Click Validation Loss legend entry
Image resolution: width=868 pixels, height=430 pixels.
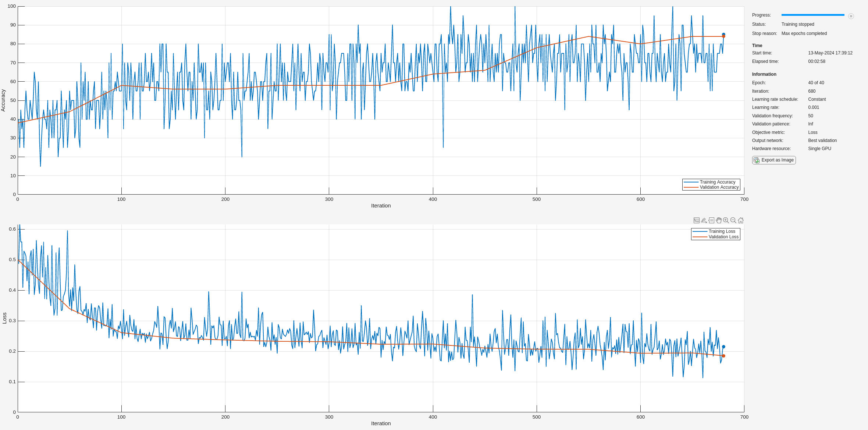[x=723, y=237]
